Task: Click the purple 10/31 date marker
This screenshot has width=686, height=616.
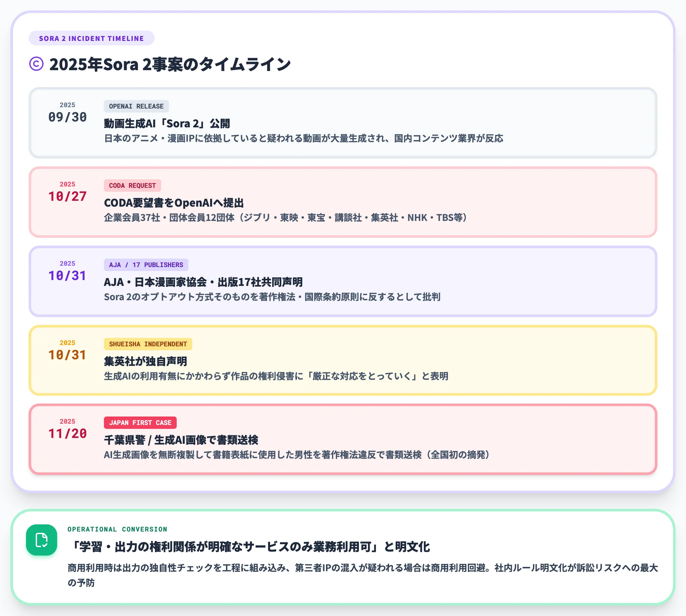Action: coord(67,276)
